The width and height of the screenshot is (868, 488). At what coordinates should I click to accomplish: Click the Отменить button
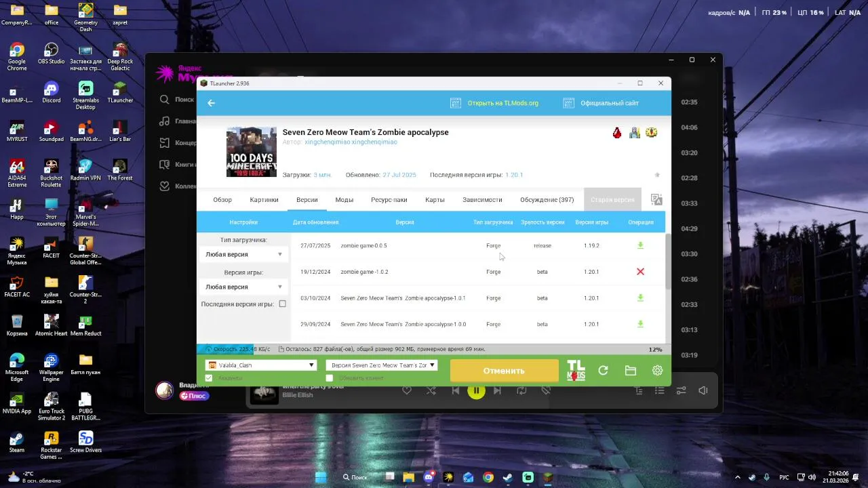[504, 371]
